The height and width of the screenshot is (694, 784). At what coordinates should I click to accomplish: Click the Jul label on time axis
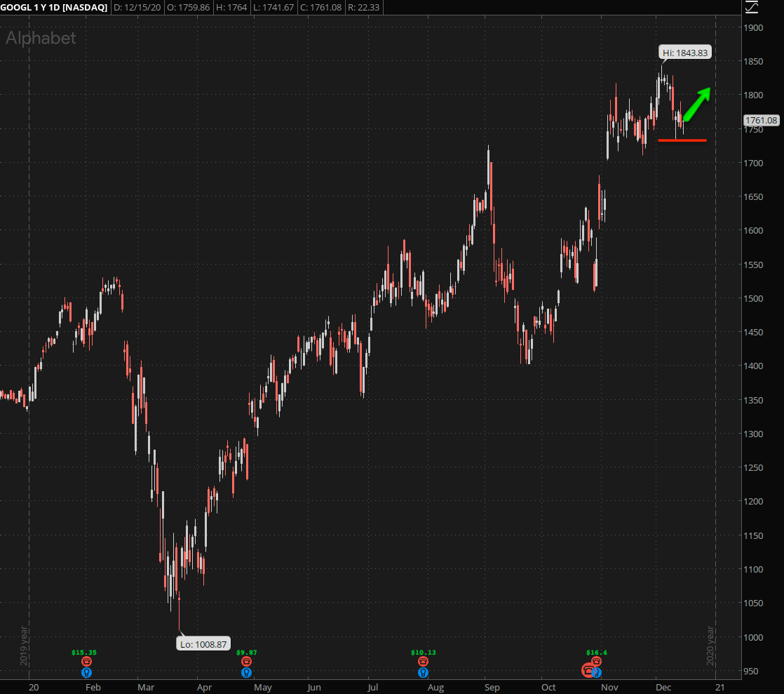coord(372,688)
